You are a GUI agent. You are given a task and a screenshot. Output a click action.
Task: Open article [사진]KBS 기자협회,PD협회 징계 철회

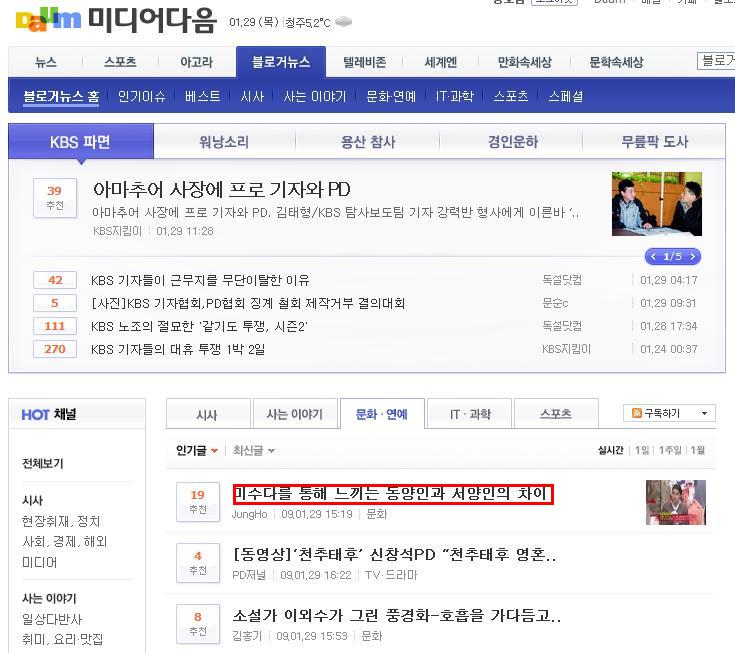pyautogui.click(x=248, y=303)
